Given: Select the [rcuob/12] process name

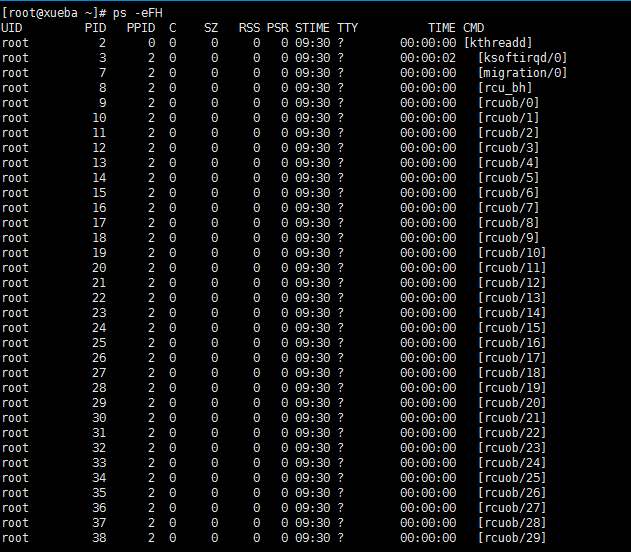Looking at the screenshot, I should coord(512,283).
